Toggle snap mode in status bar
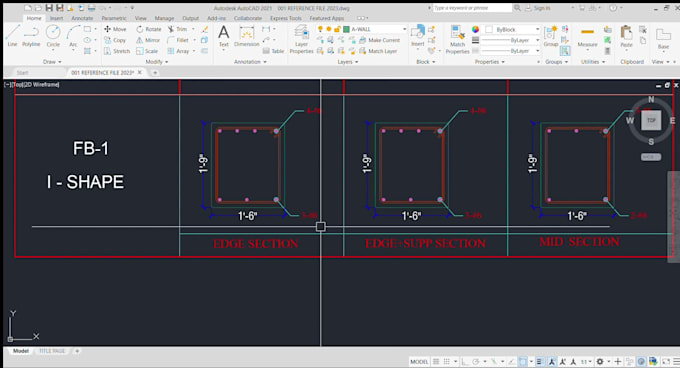The height and width of the screenshot is (368, 680). tap(447, 361)
